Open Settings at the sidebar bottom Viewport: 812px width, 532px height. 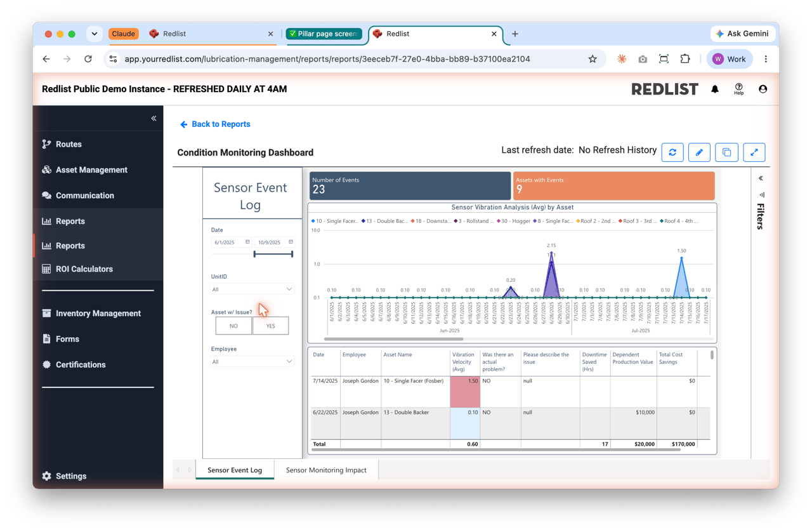pos(64,476)
